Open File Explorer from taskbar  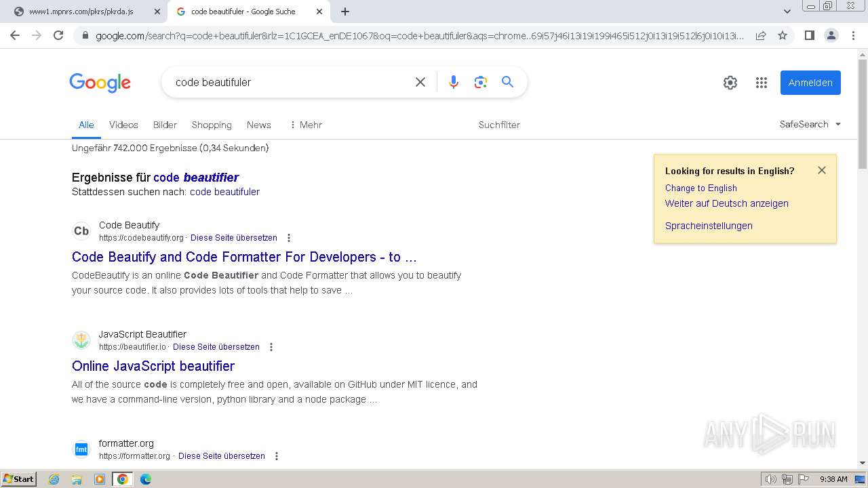77,479
